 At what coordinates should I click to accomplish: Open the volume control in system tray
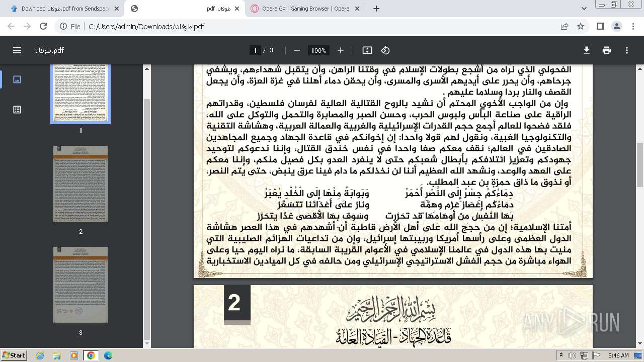pyautogui.click(x=573, y=355)
